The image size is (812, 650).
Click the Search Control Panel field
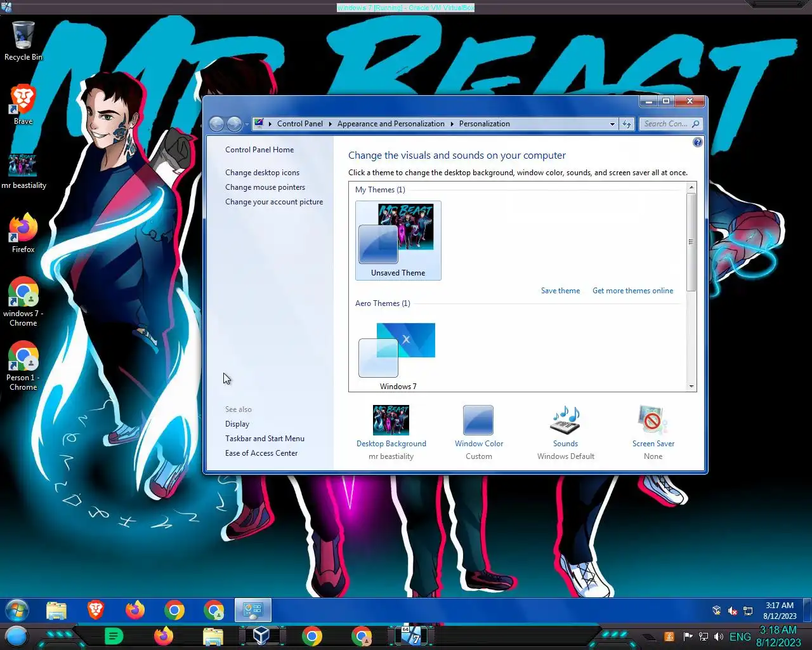[671, 124]
